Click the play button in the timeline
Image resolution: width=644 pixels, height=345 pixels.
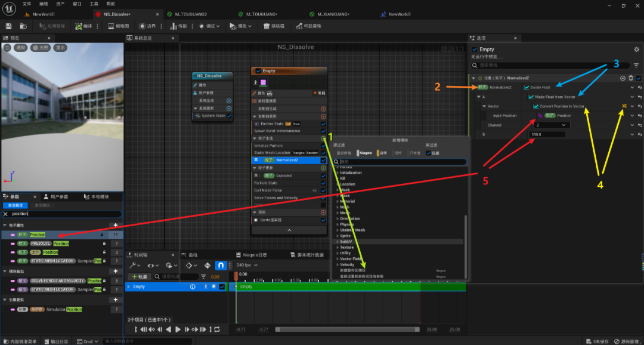(x=178, y=329)
